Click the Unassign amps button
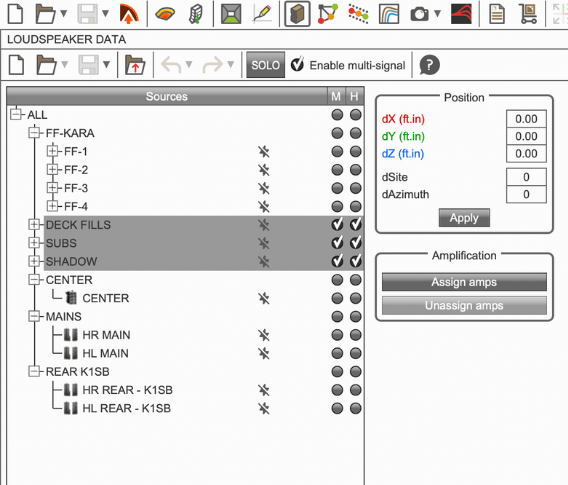The width and height of the screenshot is (568, 485). (x=464, y=306)
